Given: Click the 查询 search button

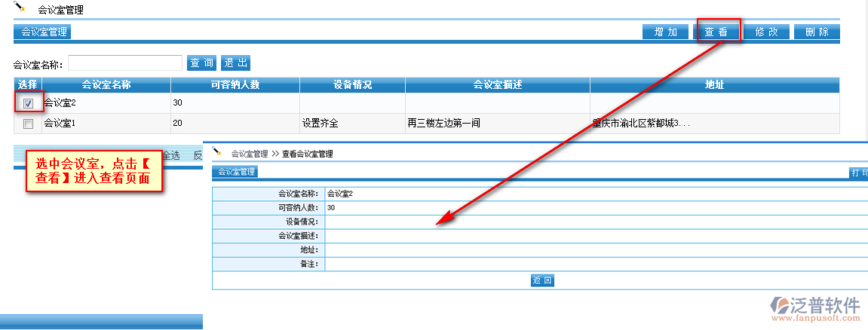Looking at the screenshot, I should [x=201, y=63].
